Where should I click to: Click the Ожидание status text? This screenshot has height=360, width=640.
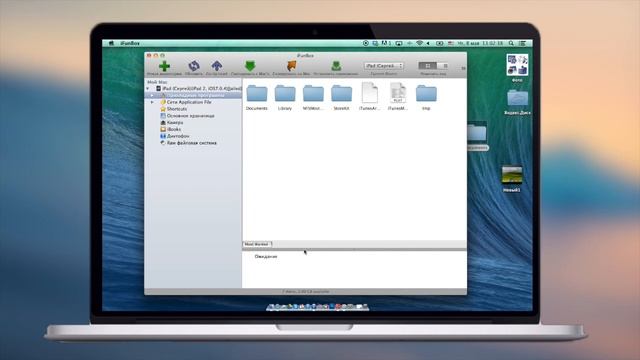pyautogui.click(x=266, y=257)
